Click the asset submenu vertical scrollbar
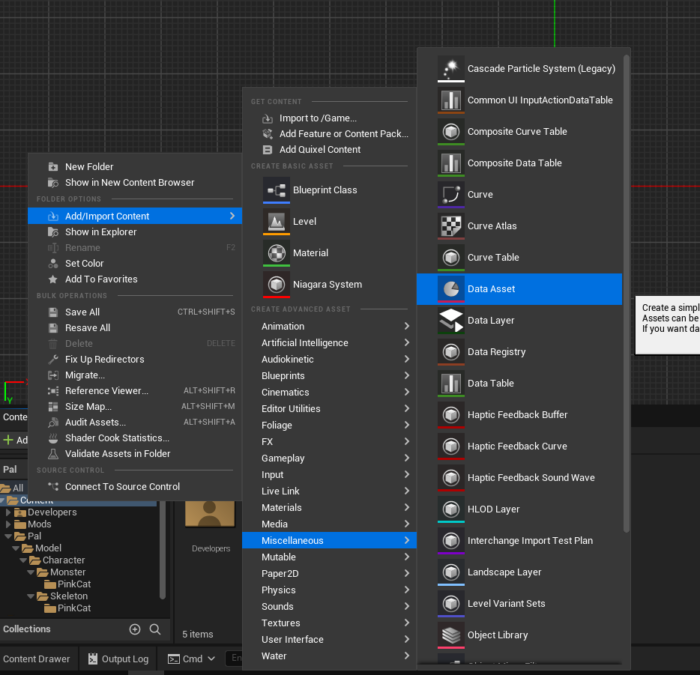 click(626, 293)
